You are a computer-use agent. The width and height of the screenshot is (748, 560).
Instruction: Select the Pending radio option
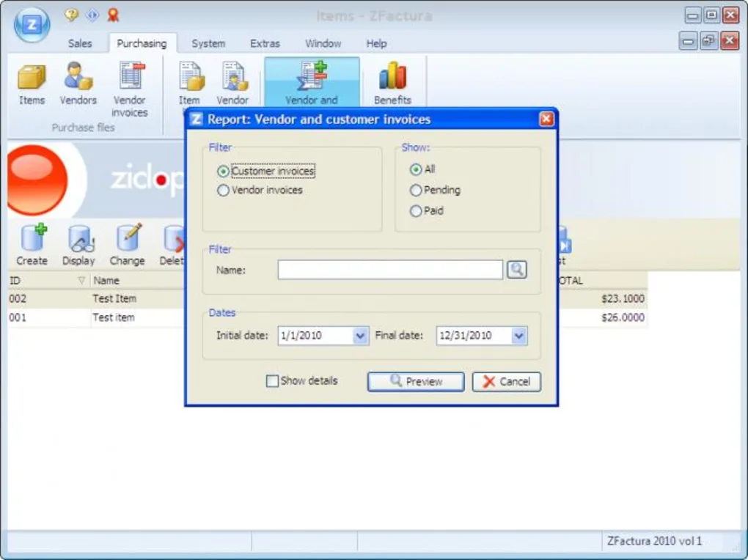click(416, 191)
